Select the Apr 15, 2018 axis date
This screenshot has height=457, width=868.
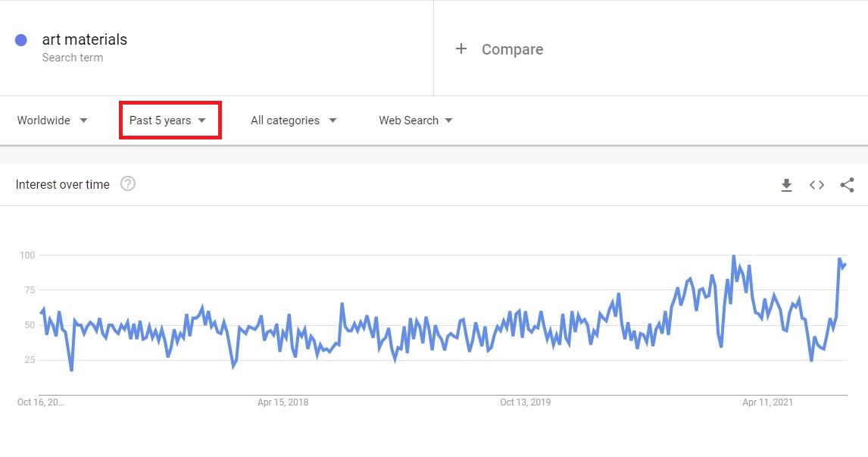(x=283, y=402)
